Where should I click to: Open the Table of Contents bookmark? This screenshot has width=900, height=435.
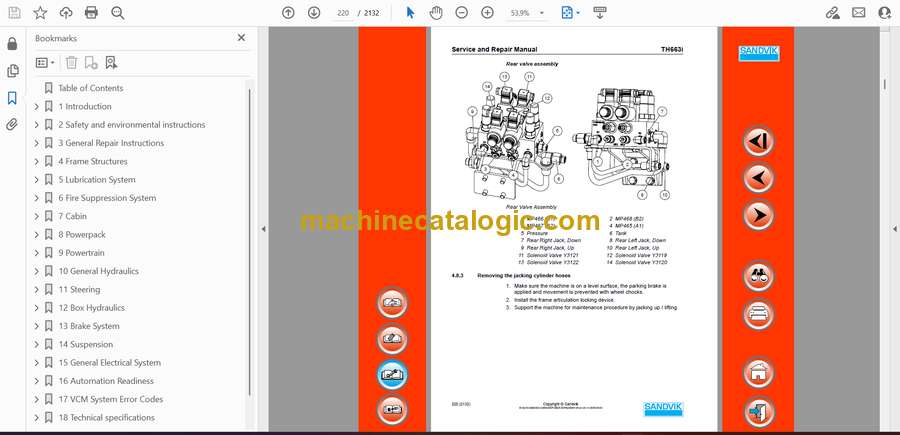(x=91, y=88)
